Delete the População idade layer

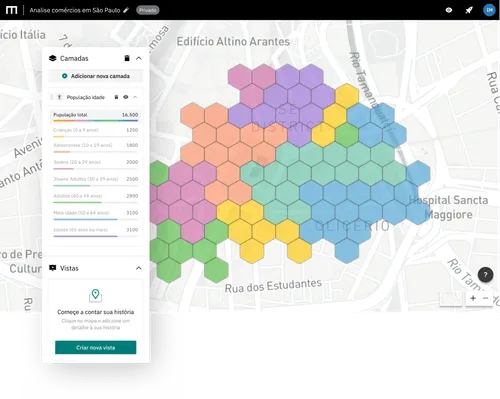tap(116, 97)
